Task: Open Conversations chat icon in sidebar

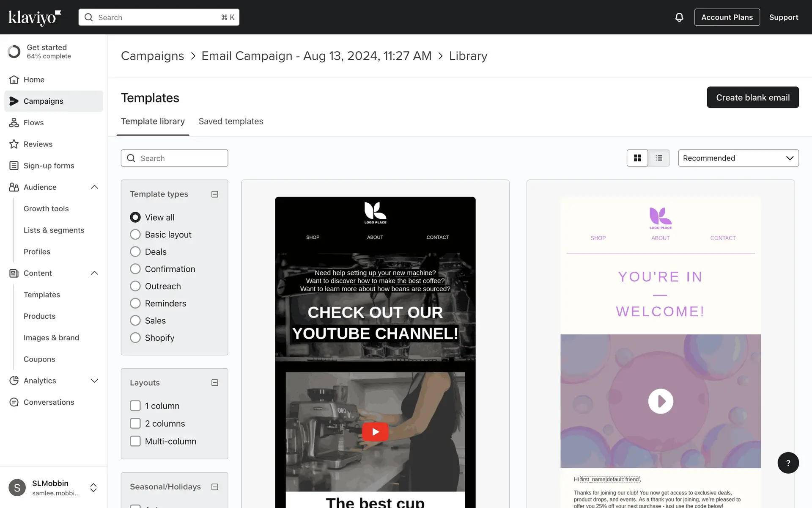Action: (14, 402)
